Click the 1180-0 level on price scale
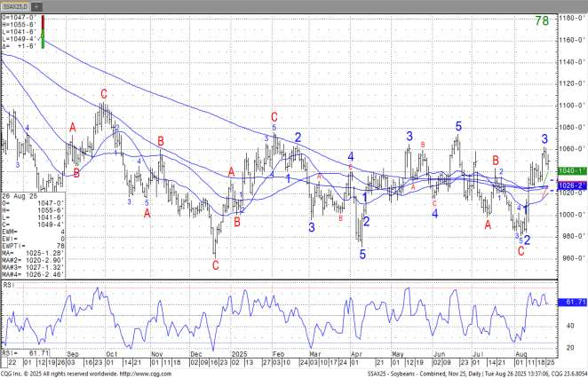588x378 pixels. click(570, 18)
